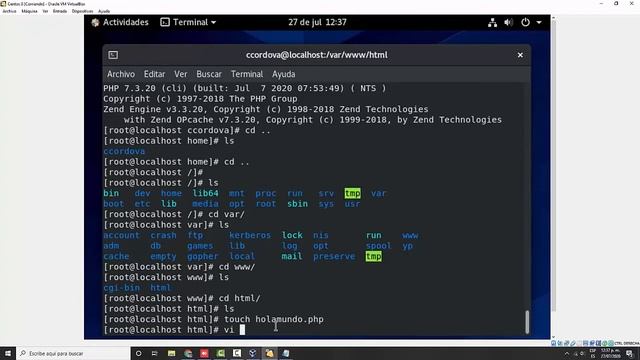Open Windows notification center icon
The height and width of the screenshot is (360, 640).
630,353
